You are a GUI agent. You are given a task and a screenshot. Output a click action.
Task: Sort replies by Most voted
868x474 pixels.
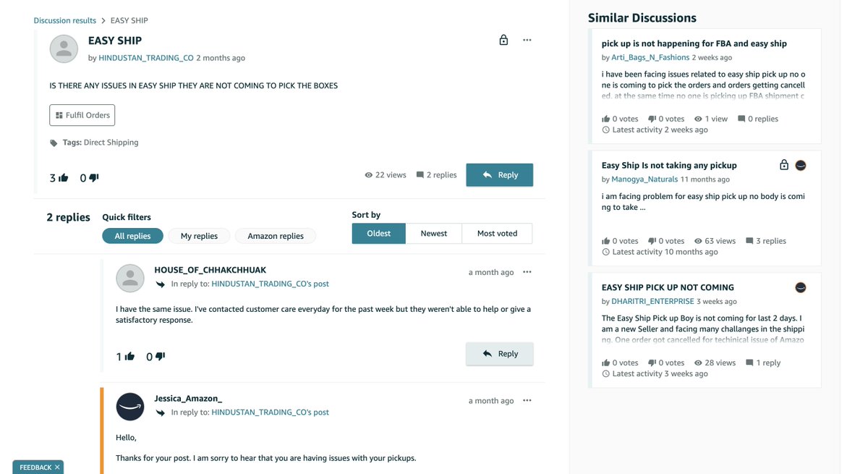(497, 234)
